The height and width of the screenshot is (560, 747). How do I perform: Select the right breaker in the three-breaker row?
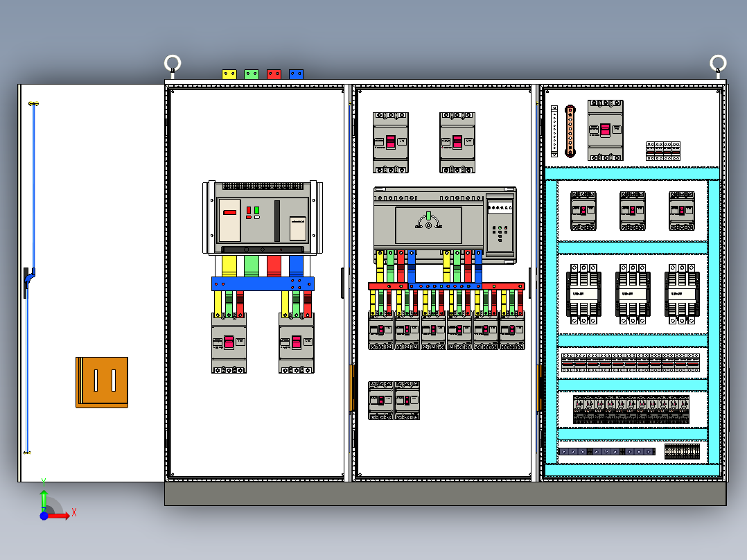coord(682,211)
